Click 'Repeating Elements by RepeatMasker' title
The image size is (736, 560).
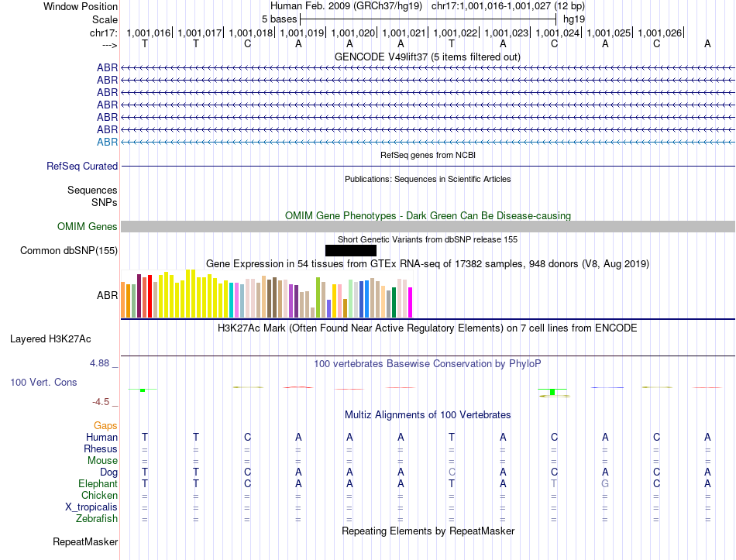[x=428, y=531]
